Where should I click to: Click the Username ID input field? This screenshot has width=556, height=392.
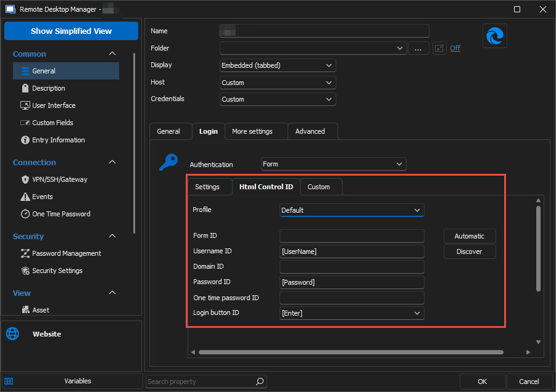click(x=352, y=251)
